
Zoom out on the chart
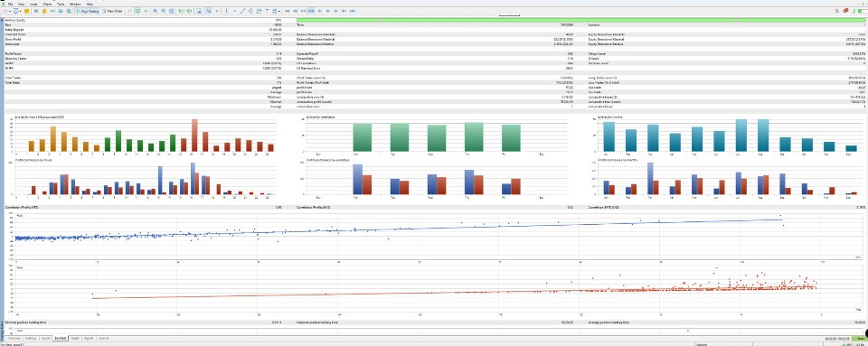point(164,11)
